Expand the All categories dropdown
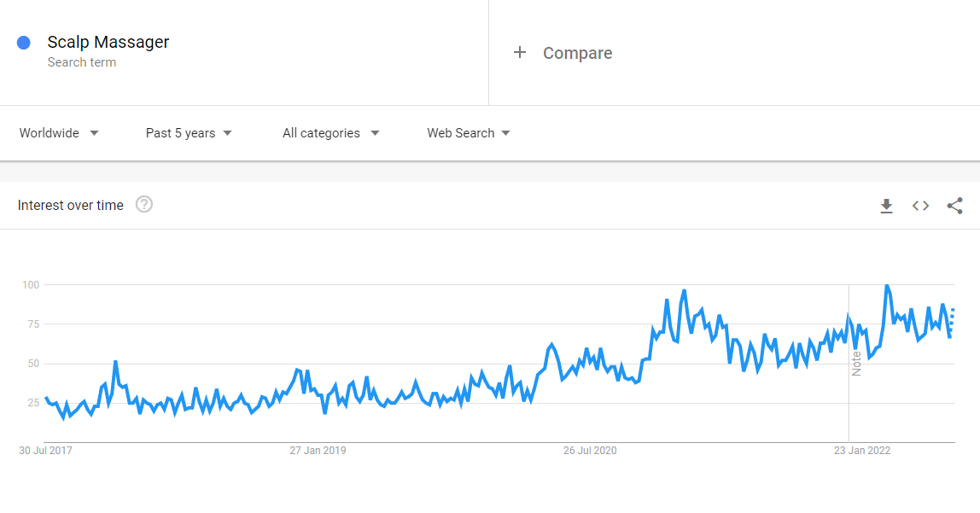Screen dimensions: 980x513 coord(330,133)
